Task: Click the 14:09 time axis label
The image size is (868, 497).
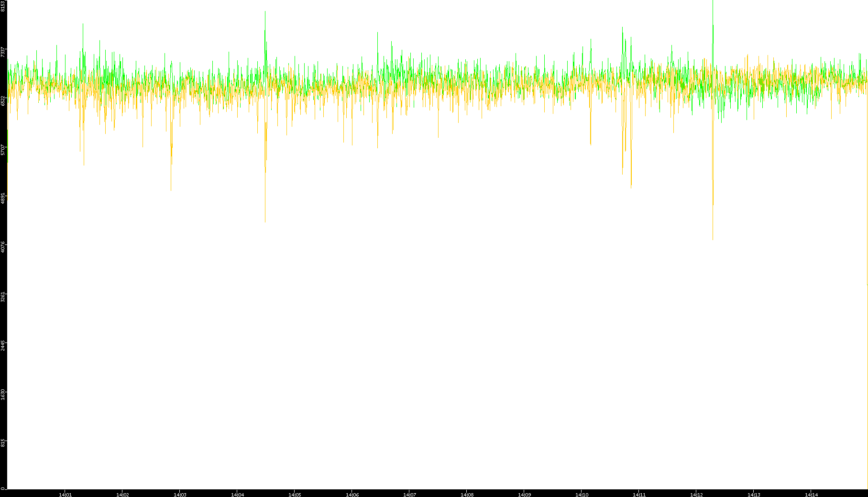Action: click(524, 494)
